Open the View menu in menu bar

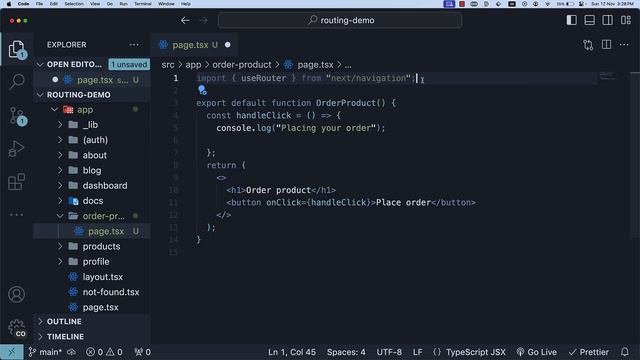coord(95,4)
